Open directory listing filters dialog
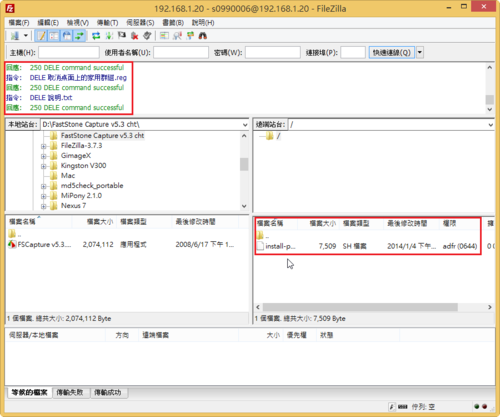Screen dimensions: 500x417 coord(164,36)
